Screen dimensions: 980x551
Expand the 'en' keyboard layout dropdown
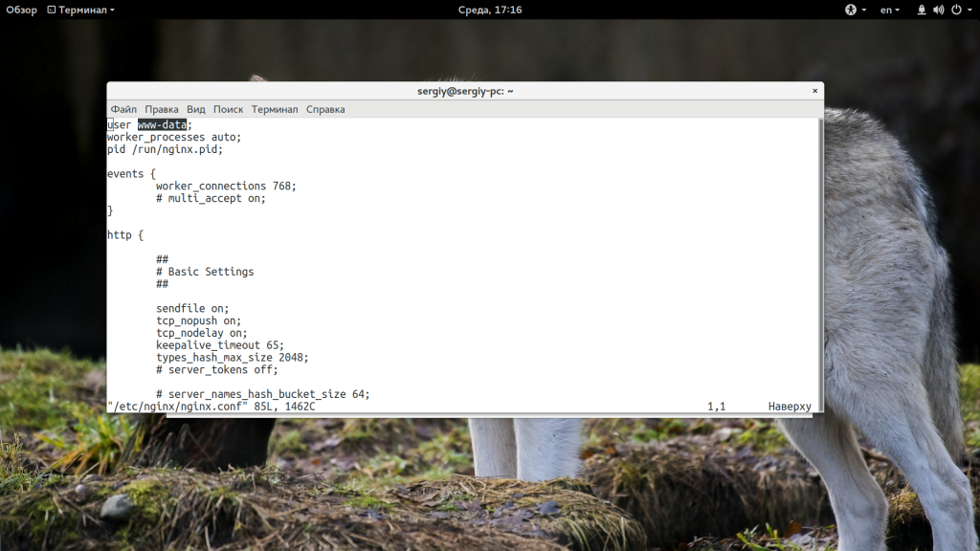[892, 10]
